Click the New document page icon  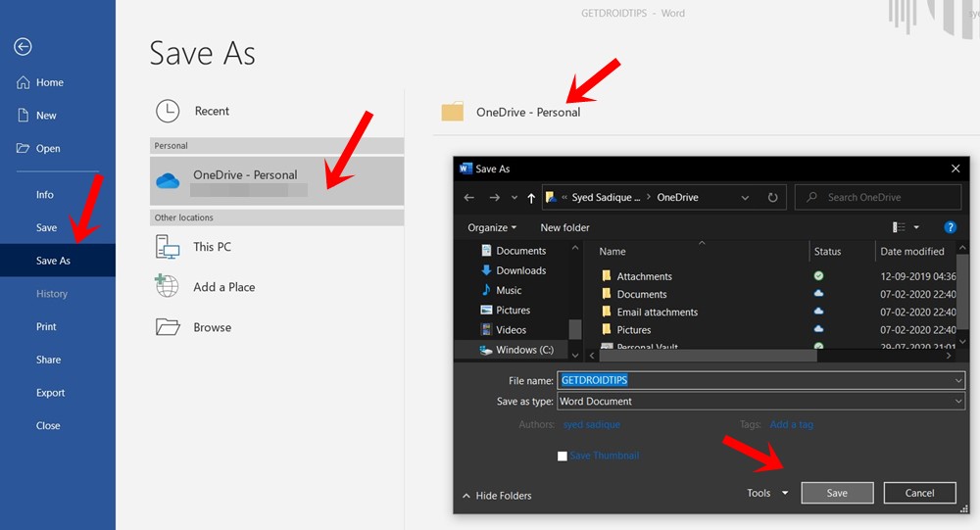point(24,115)
